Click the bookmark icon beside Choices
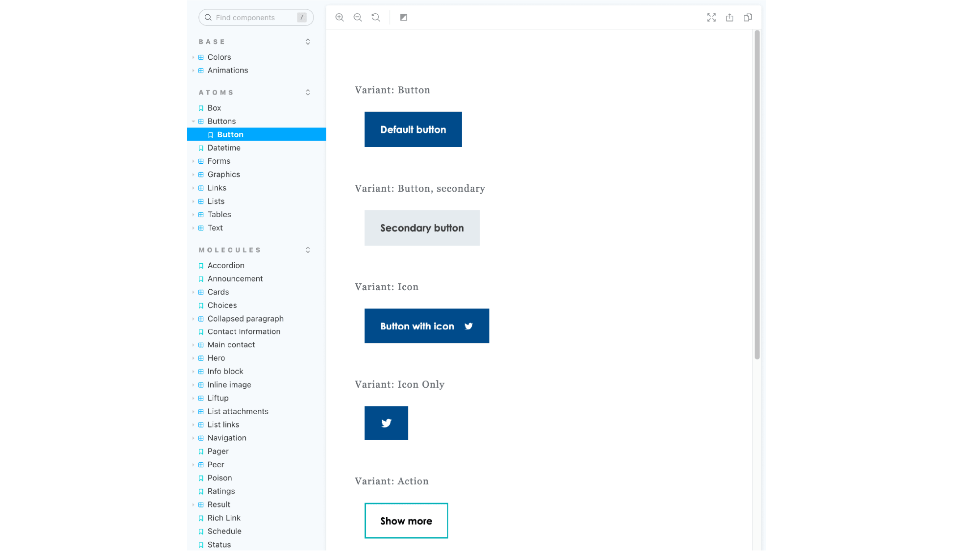 click(201, 305)
